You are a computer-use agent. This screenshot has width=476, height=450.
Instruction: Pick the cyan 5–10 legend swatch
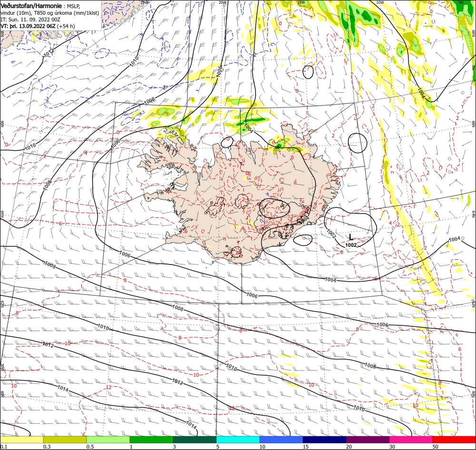238,440
